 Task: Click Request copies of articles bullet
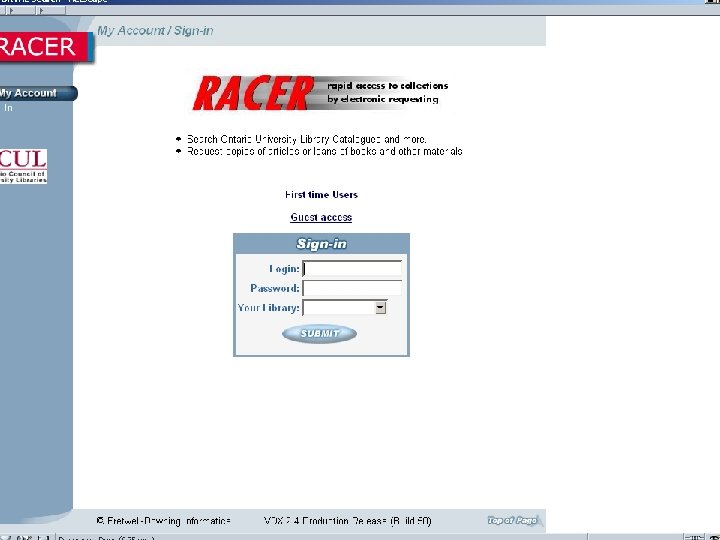[x=325, y=151]
